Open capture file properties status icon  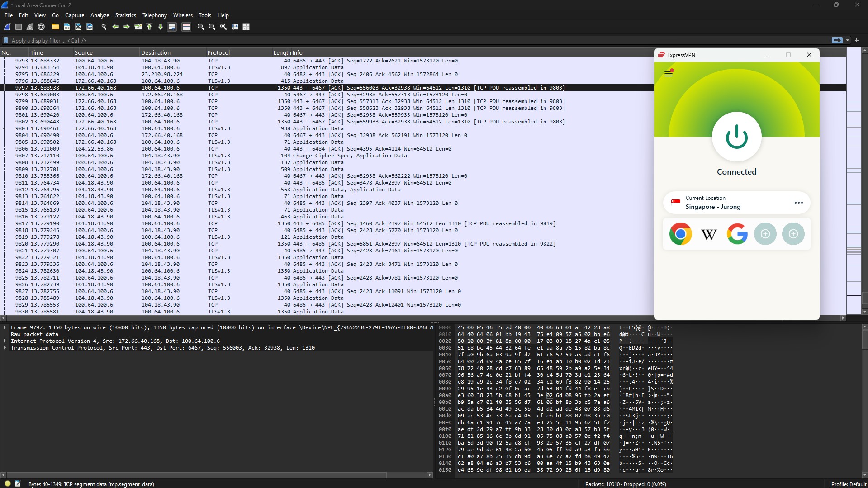[x=18, y=484]
